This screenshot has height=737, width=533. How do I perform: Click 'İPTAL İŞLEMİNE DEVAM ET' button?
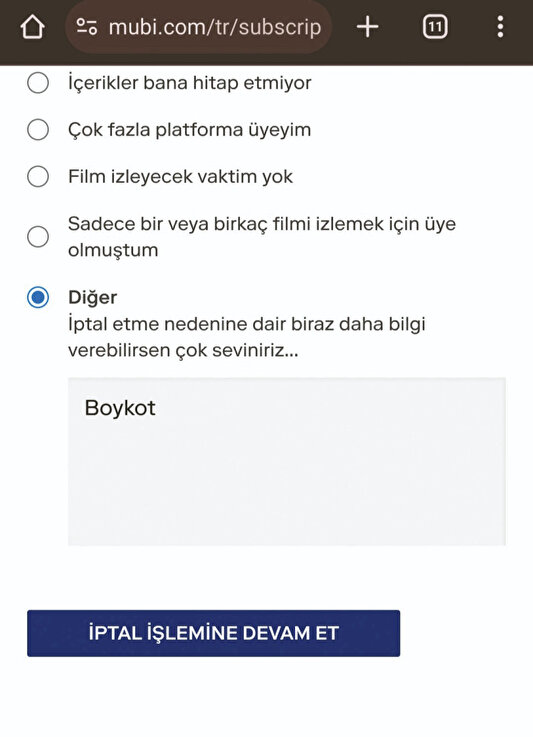[x=213, y=633]
